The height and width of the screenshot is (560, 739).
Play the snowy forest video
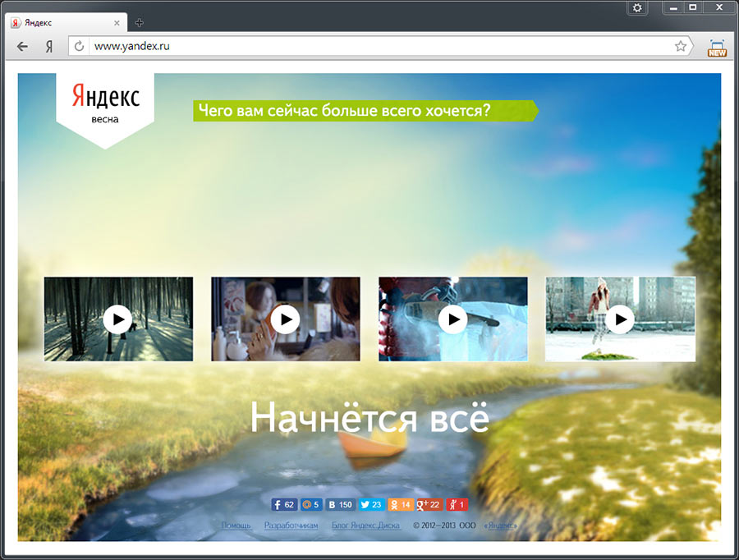118,319
